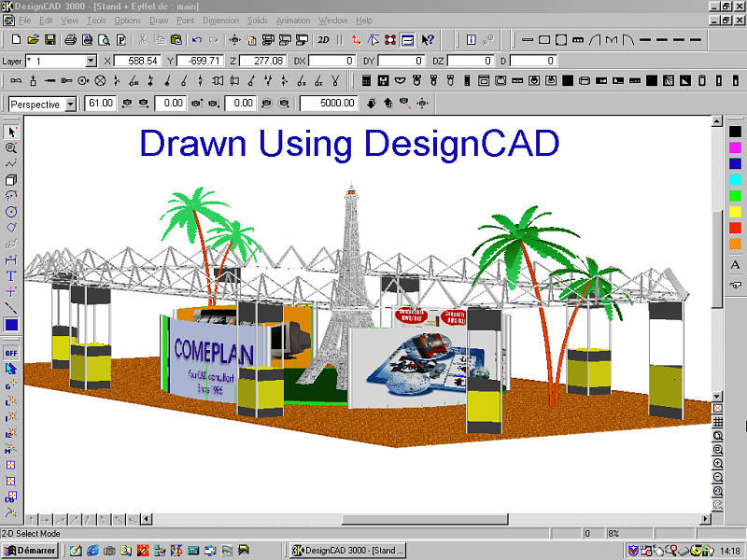Screen dimensions: 747x560
Task: Click the Paste clipboard icon
Action: [x=175, y=40]
